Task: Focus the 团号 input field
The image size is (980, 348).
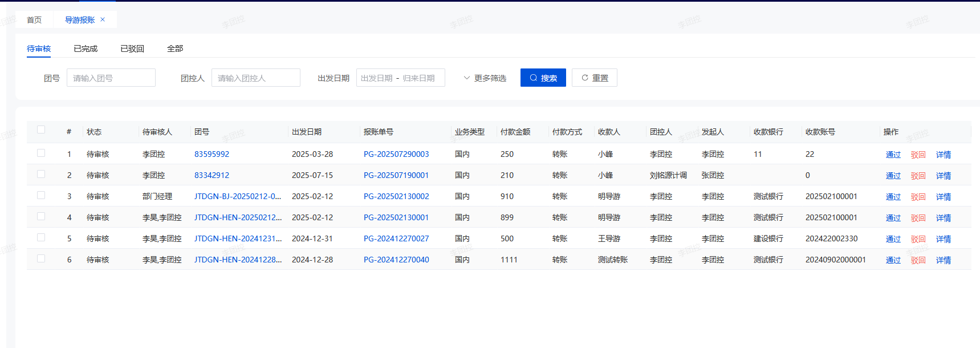Action: [x=111, y=78]
